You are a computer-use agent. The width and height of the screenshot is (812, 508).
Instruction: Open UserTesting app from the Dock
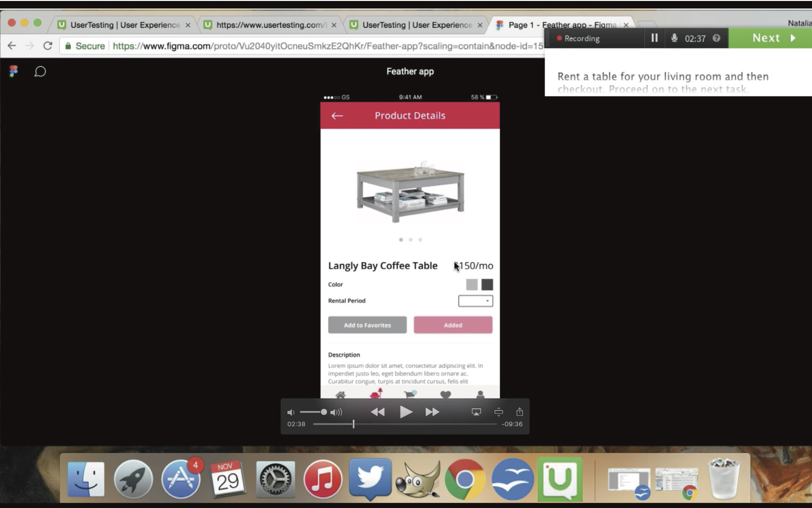pyautogui.click(x=560, y=479)
